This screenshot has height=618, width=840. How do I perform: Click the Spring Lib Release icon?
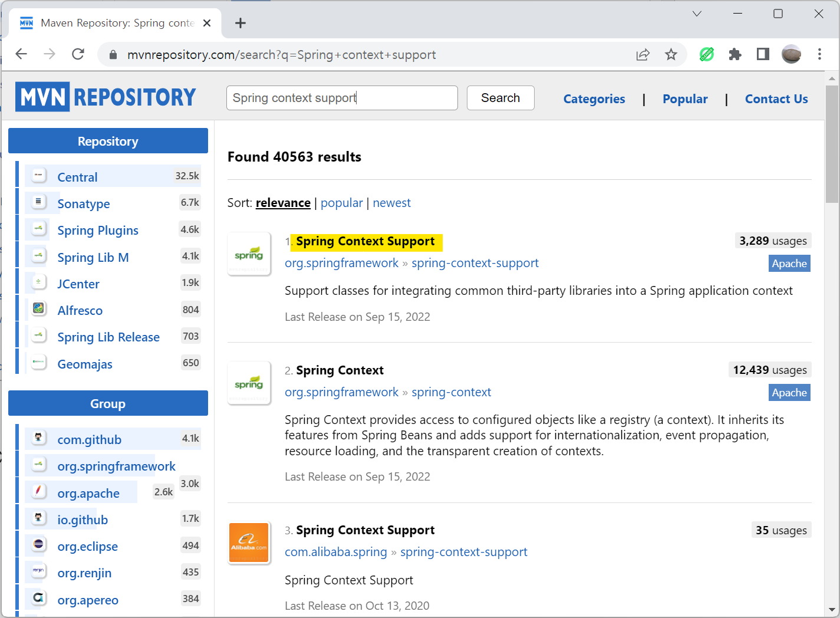click(x=39, y=335)
